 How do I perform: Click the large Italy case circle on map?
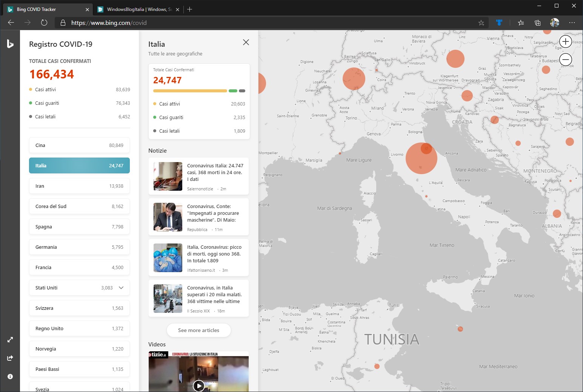coord(421,158)
